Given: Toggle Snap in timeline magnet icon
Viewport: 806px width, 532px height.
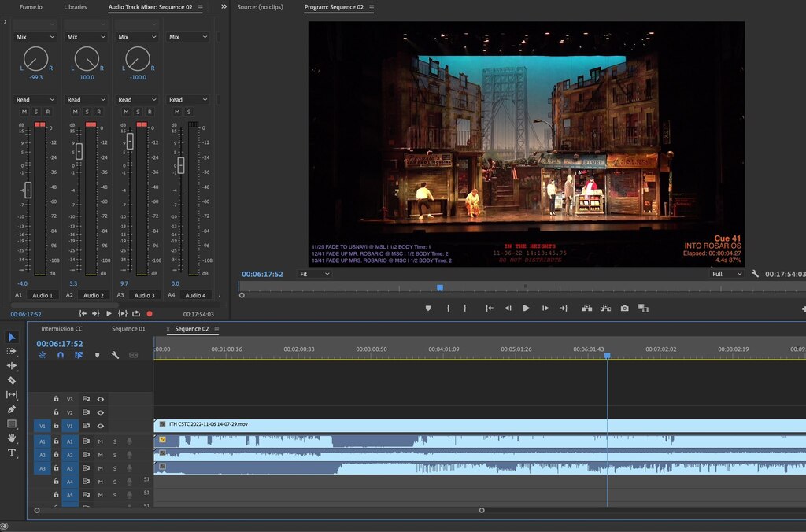Looking at the screenshot, I should (61, 355).
